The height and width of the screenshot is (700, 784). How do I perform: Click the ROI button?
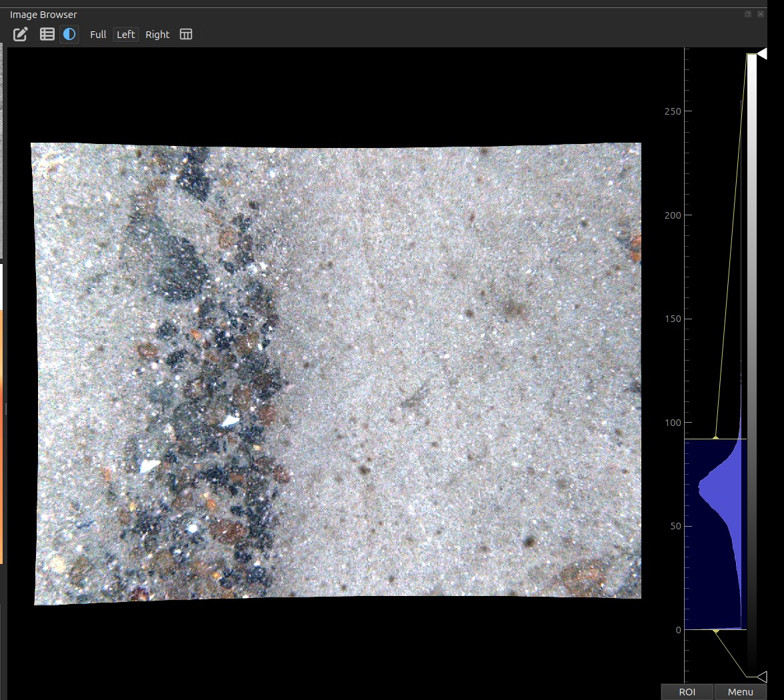click(687, 692)
